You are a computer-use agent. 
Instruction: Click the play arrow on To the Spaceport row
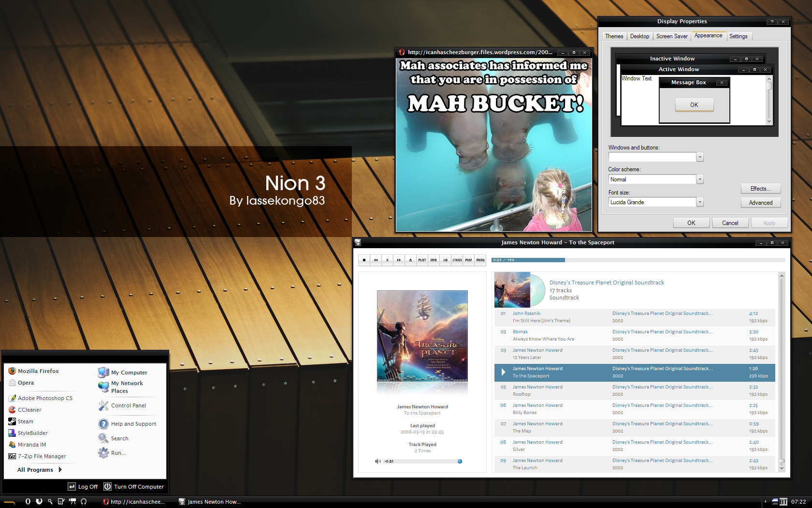click(503, 372)
